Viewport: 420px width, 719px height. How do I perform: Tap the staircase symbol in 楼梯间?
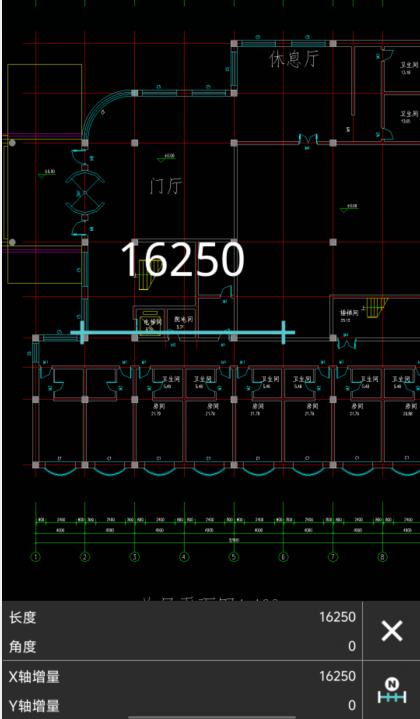tap(376, 307)
